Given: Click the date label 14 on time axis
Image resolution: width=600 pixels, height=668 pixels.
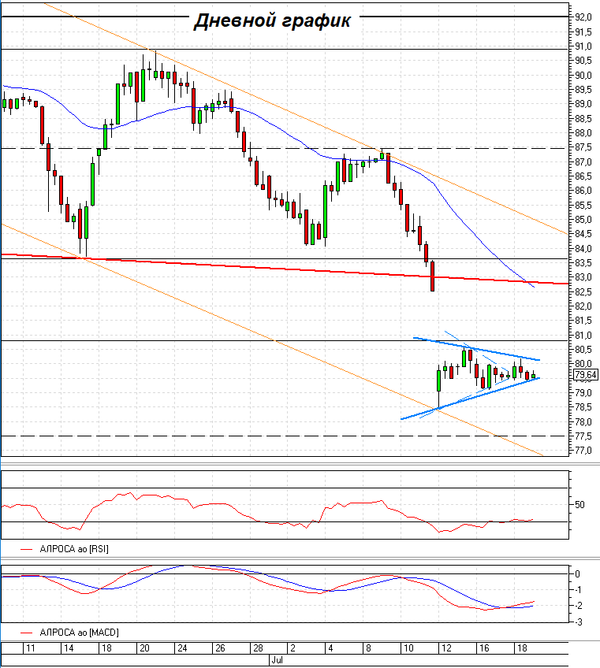Looking at the screenshot, I should pyautogui.click(x=68, y=648).
